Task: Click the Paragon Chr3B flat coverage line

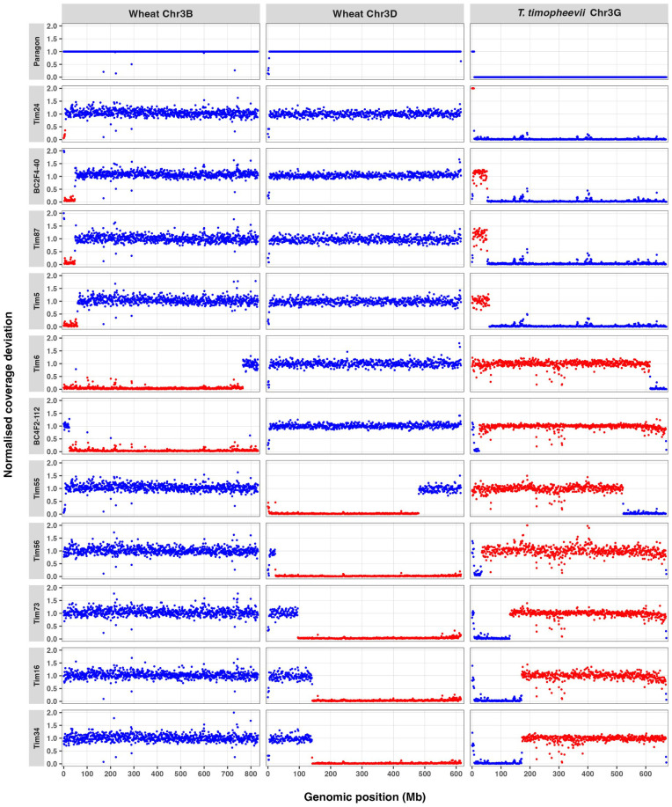Action: point(161,51)
